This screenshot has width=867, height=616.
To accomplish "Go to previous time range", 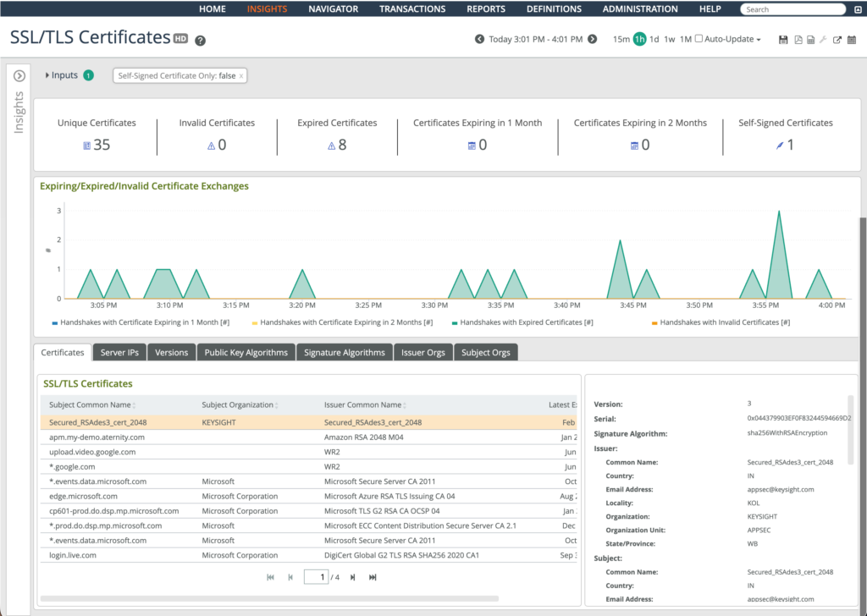I will click(479, 39).
